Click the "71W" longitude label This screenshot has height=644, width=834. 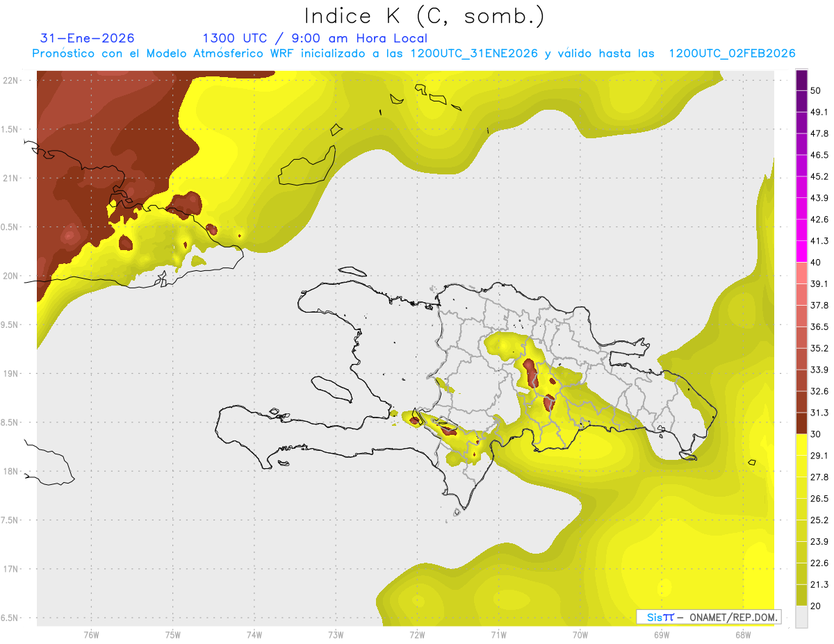498,634
